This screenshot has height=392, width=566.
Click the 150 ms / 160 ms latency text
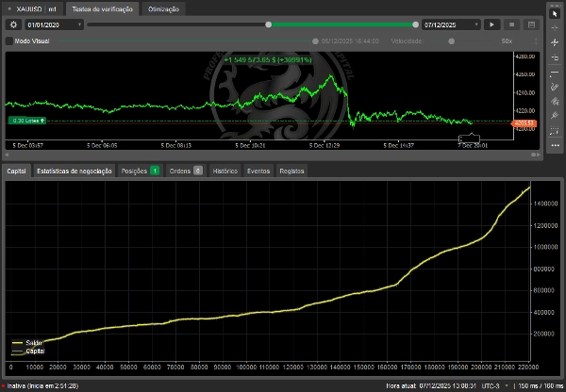(541, 385)
